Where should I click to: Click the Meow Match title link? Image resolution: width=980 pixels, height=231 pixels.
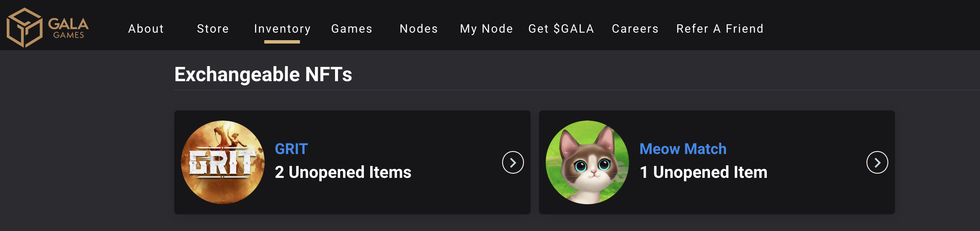click(x=683, y=149)
